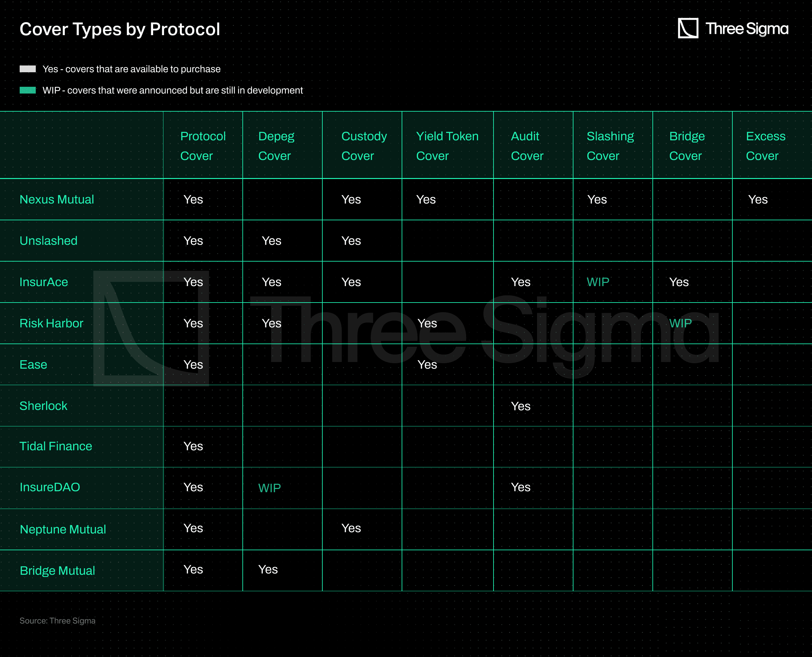Click Yes in Tidal Finance Protocol Cover cell

193,446
